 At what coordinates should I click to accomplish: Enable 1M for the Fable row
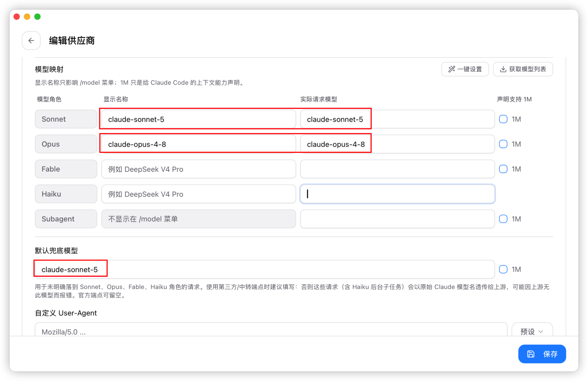(x=503, y=169)
